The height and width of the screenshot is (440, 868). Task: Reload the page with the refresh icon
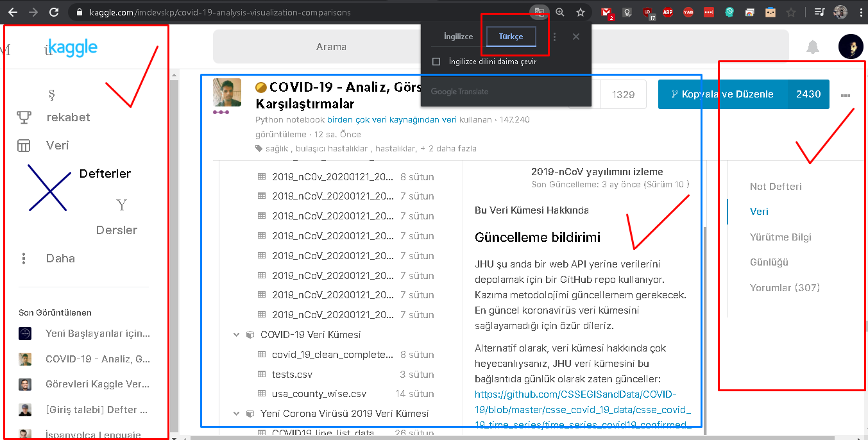pyautogui.click(x=54, y=12)
